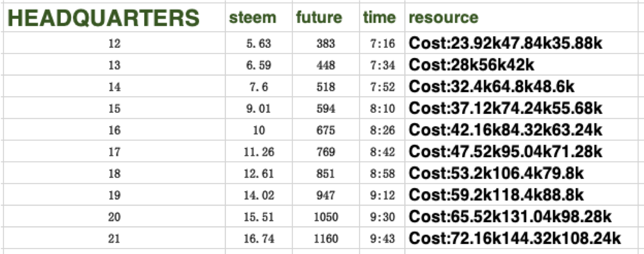Select level 12 headquarters cell
This screenshot has width=644, height=254.
[x=114, y=44]
